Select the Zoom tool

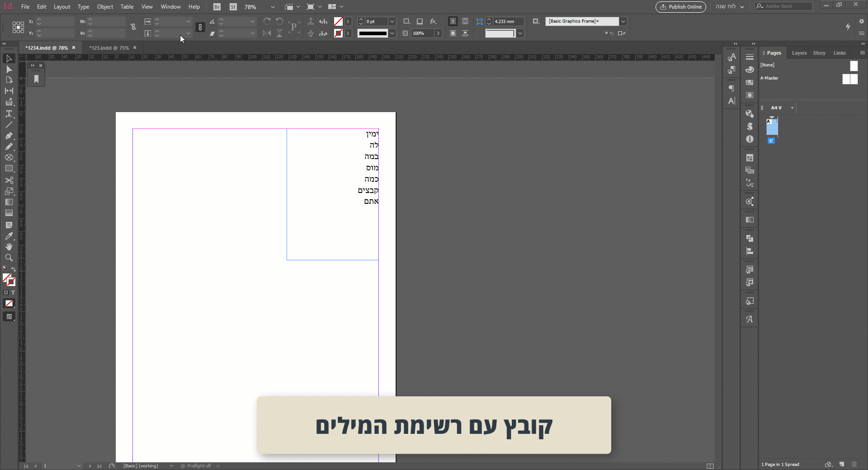(9, 258)
